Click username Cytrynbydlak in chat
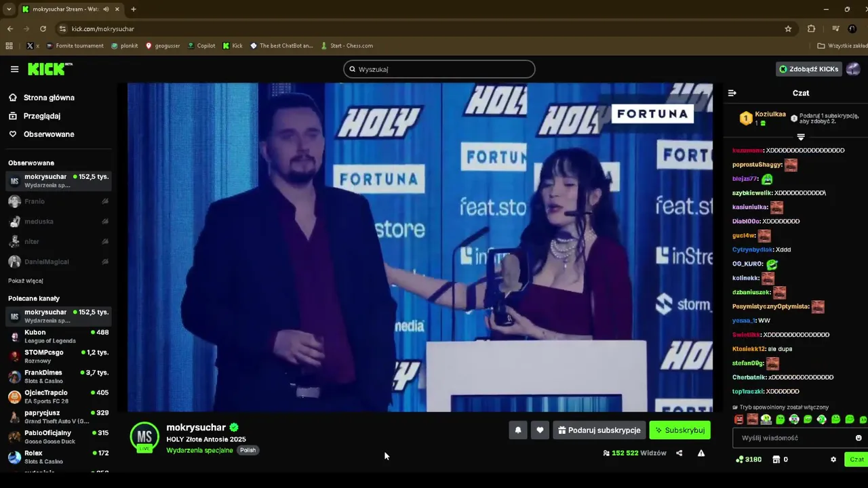This screenshot has height=488, width=868. [753, 249]
